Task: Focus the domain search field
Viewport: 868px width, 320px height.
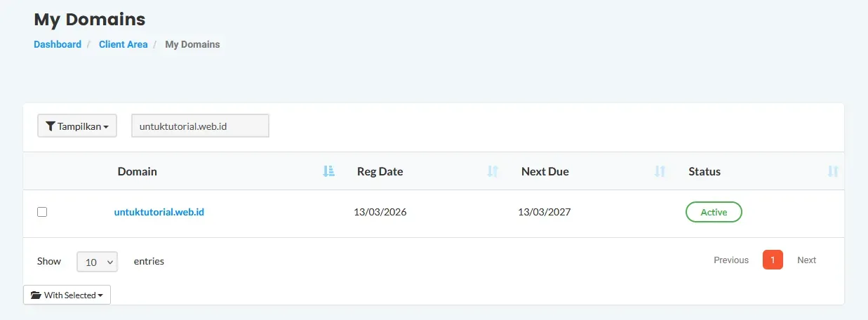Action: click(x=201, y=126)
